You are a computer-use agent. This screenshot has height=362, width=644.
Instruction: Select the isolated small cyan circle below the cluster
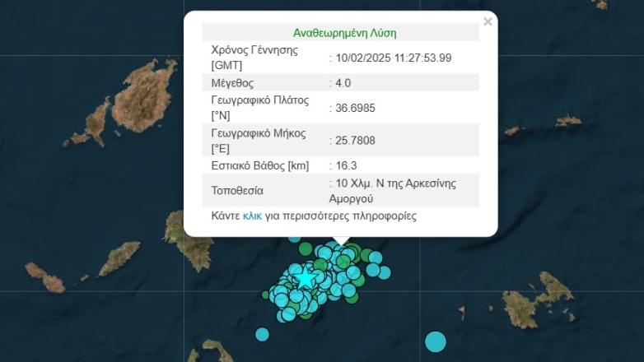pyautogui.click(x=262, y=334)
